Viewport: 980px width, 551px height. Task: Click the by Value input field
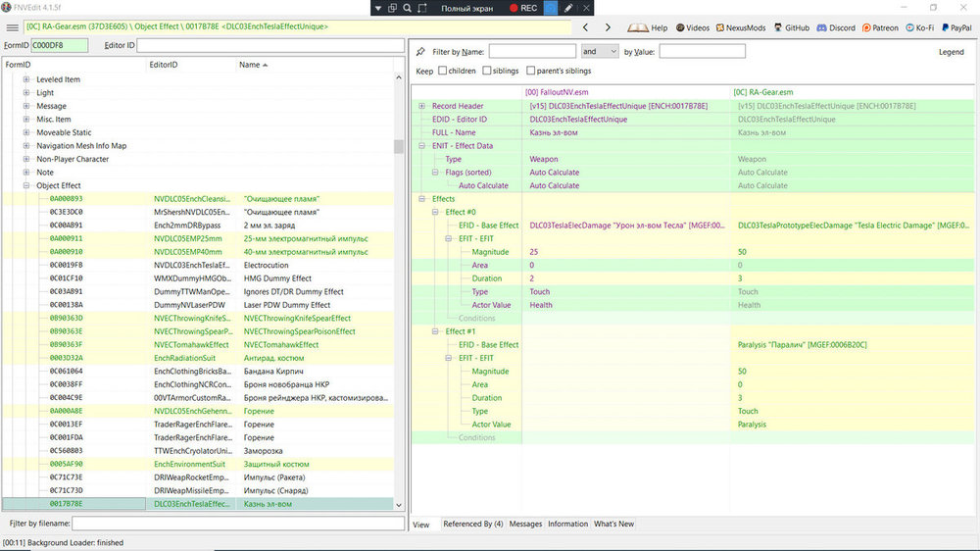(702, 51)
